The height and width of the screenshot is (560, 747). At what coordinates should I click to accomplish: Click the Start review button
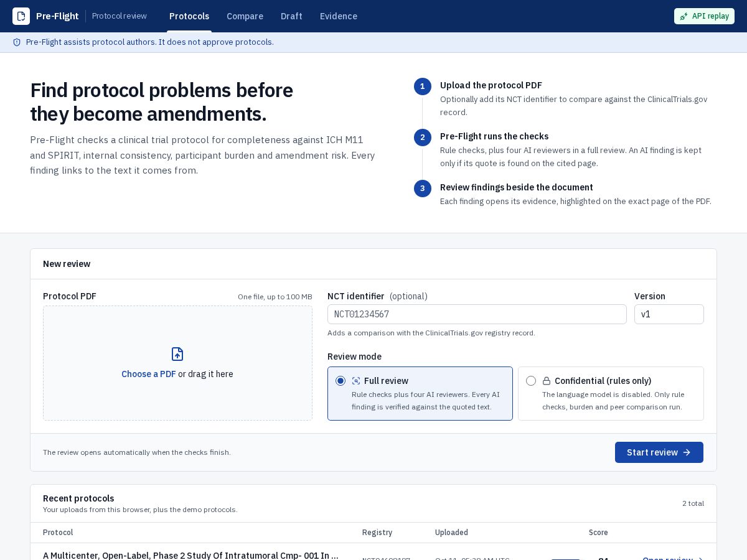tap(659, 452)
